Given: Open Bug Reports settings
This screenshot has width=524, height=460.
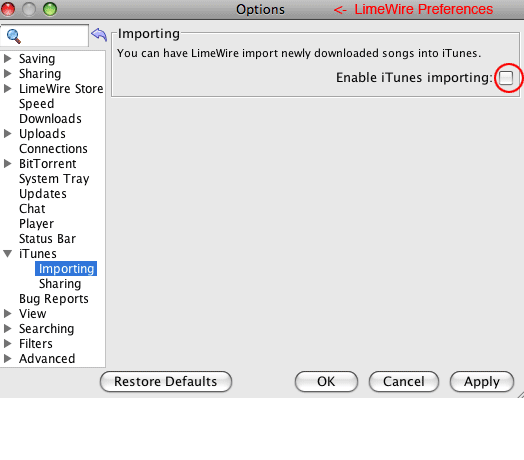Looking at the screenshot, I should pos(54,299).
